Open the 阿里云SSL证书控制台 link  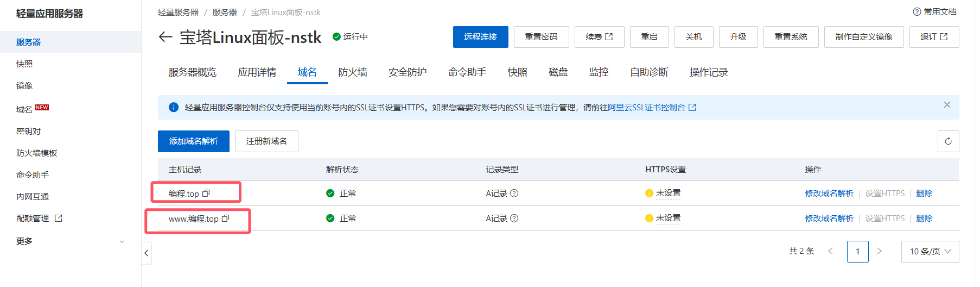(x=646, y=108)
